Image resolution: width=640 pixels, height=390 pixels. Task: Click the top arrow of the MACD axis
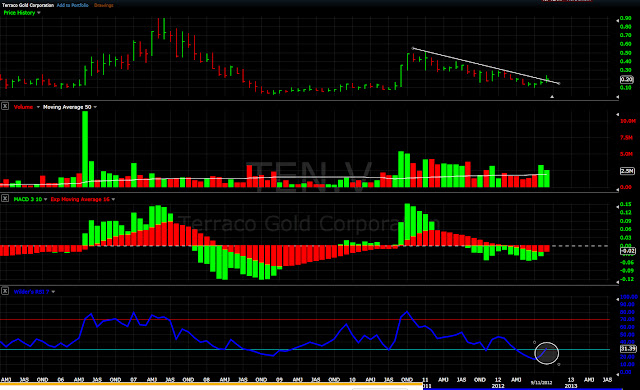(617, 207)
